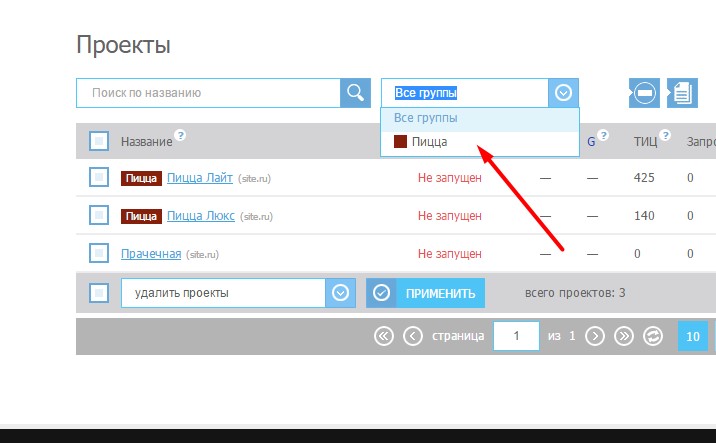Viewport: 716px width, 443px height.
Task: Click Пицца tag on Пицца Лайт row
Action: tap(141, 178)
